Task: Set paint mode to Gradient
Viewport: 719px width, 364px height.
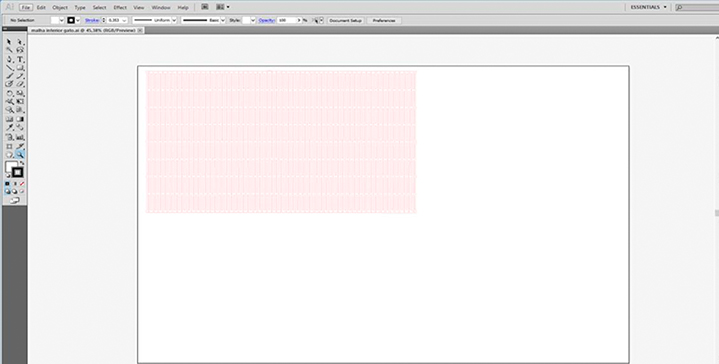Action: click(x=15, y=184)
